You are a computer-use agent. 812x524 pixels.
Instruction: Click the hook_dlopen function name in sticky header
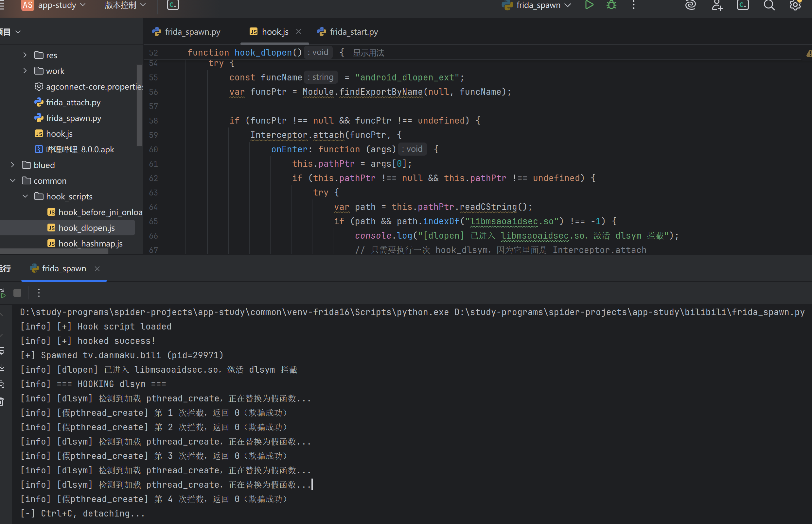(263, 53)
